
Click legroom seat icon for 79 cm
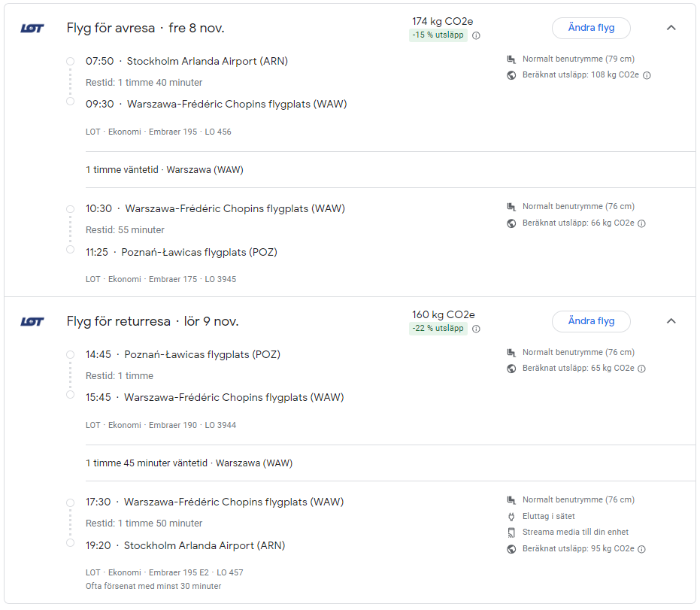pos(511,59)
